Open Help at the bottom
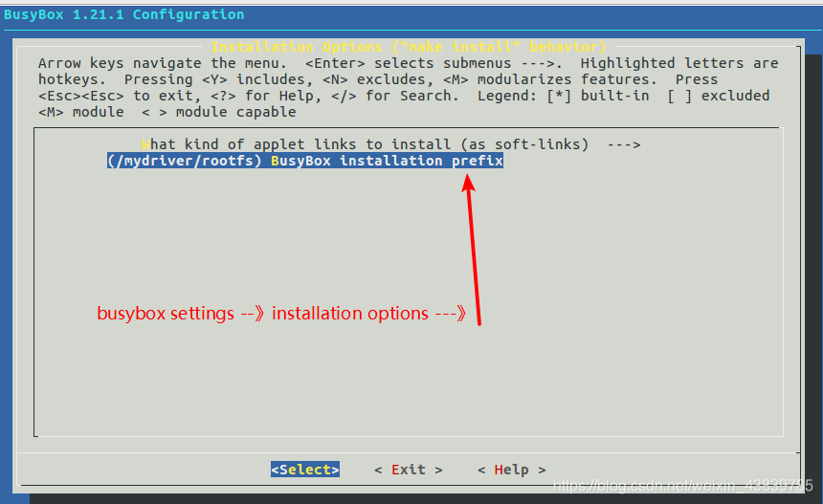Image resolution: width=823 pixels, height=504 pixels. click(x=511, y=470)
